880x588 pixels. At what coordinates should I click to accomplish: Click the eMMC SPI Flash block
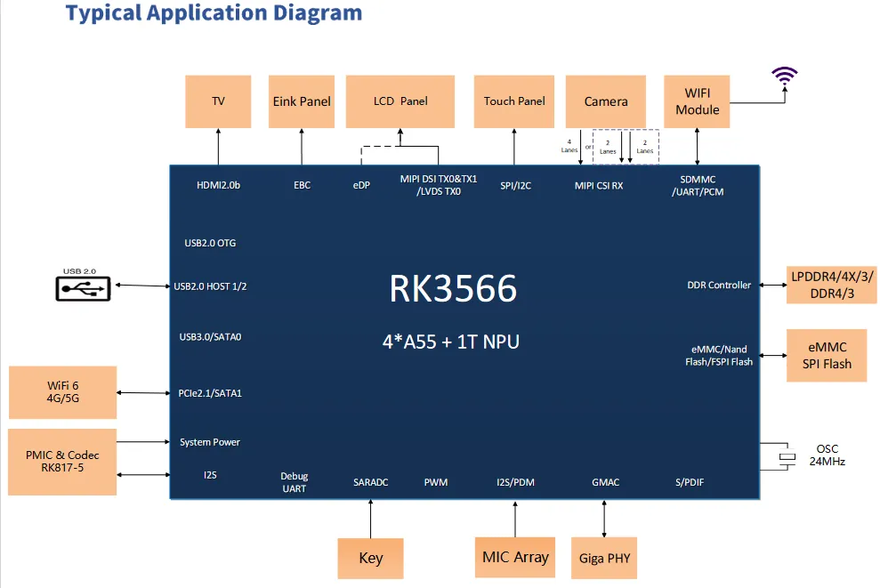(827, 356)
